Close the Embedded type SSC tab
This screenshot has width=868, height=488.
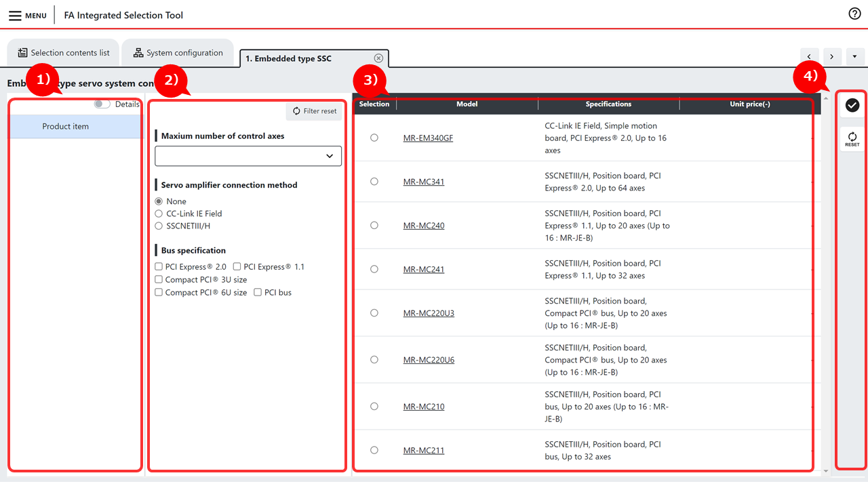(x=378, y=58)
